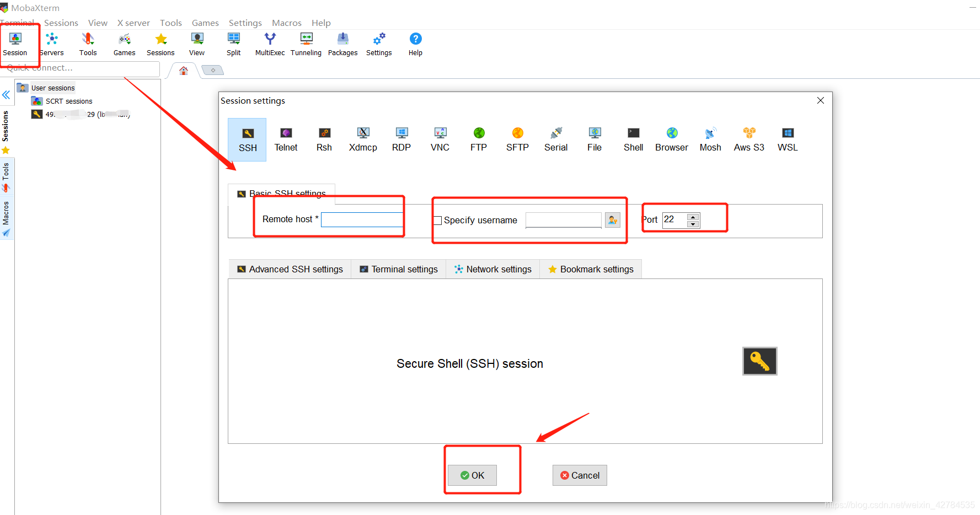
Task: Select the Rsh session type
Action: 324,140
